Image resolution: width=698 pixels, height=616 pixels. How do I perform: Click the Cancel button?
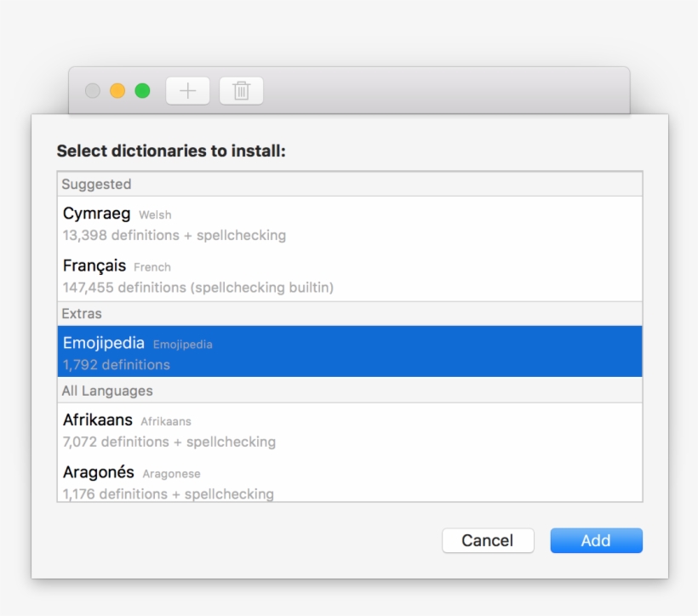488,540
